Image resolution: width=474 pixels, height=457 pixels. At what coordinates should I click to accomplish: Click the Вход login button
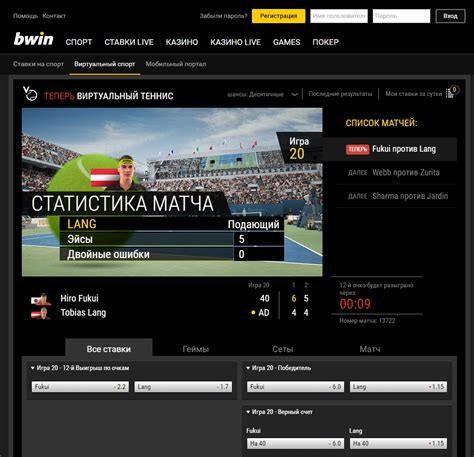(x=450, y=16)
